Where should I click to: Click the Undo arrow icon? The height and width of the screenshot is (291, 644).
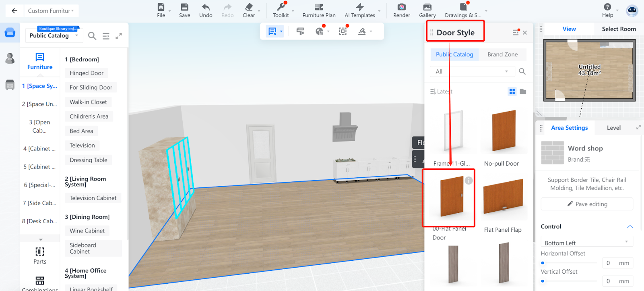coord(206,7)
